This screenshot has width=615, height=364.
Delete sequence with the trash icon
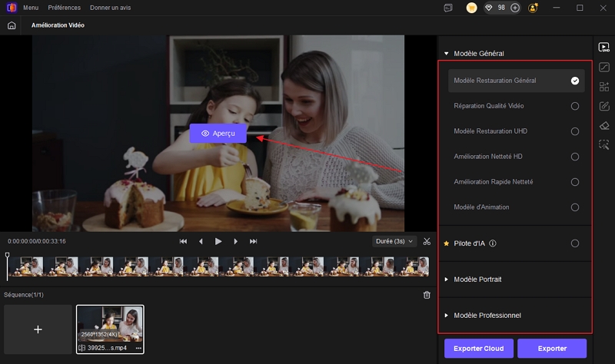(427, 295)
